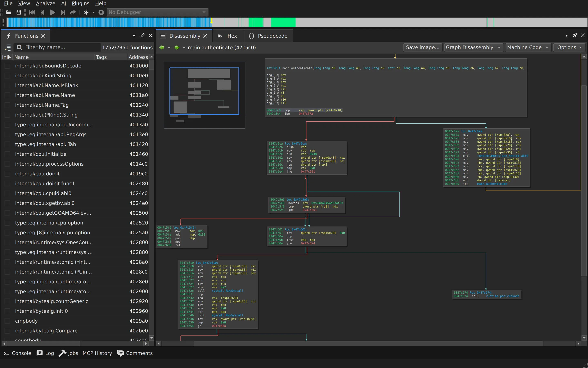Image resolution: width=588 pixels, height=368 pixels.
Task: Click the search magnifier in Functions filter
Action: [20, 47]
